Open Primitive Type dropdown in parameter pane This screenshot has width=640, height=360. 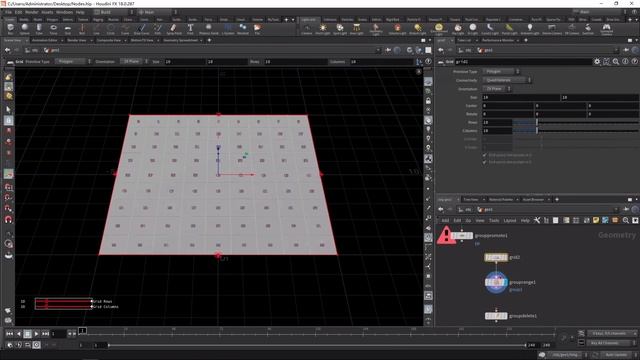click(x=501, y=71)
